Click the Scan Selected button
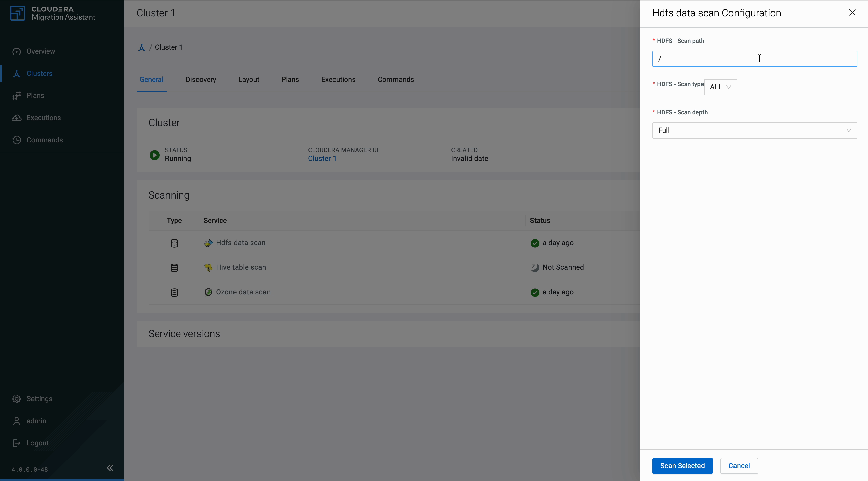 click(682, 466)
